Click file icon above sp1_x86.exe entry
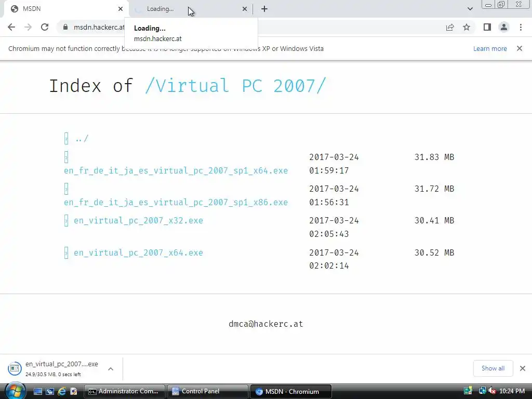Image resolution: width=532 pixels, height=399 pixels. coord(66,189)
